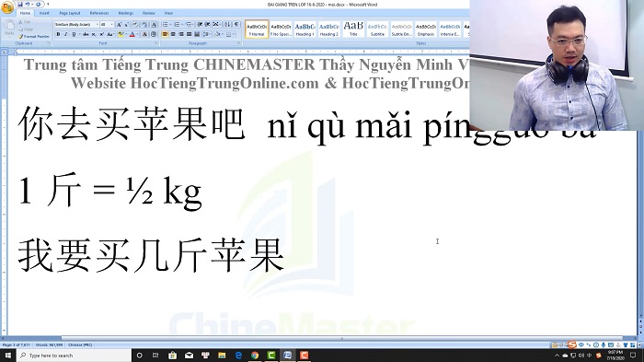This screenshot has height=362, width=644.
Task: Click the Paste button
Action: 10,28
